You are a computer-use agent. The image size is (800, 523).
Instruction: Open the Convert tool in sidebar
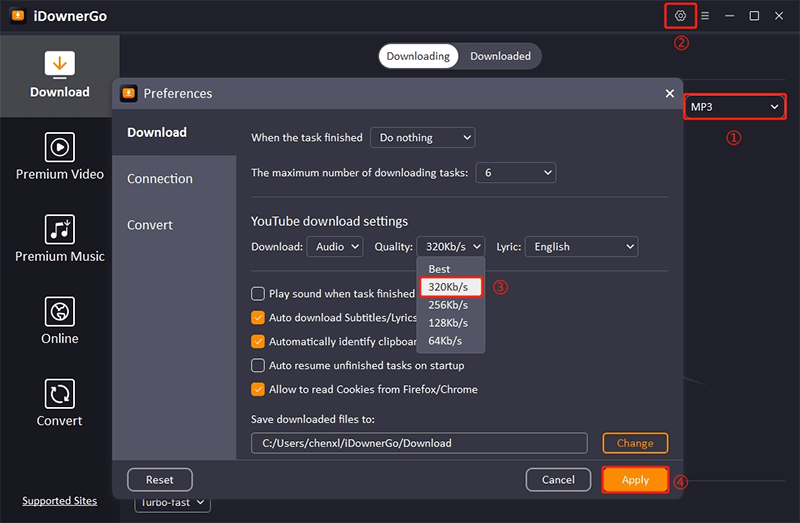tap(59, 403)
